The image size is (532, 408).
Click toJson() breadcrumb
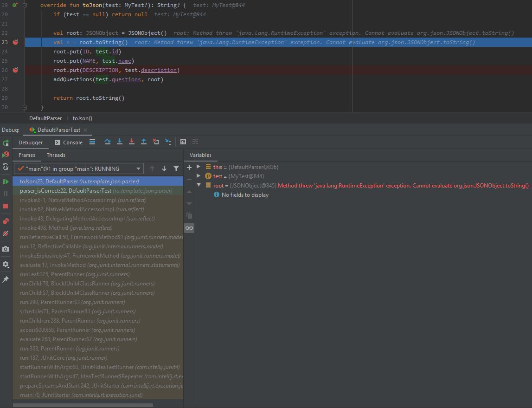pos(83,118)
